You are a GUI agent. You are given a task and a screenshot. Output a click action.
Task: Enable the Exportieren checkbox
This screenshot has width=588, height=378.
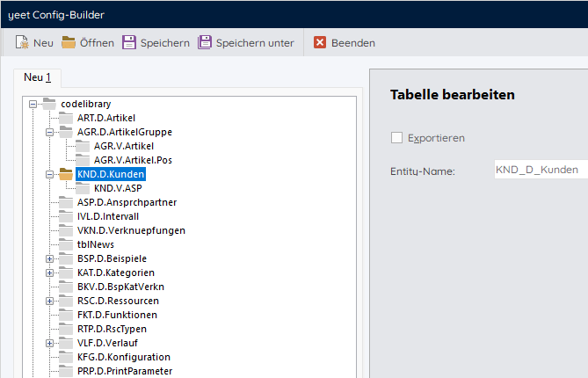[396, 138]
